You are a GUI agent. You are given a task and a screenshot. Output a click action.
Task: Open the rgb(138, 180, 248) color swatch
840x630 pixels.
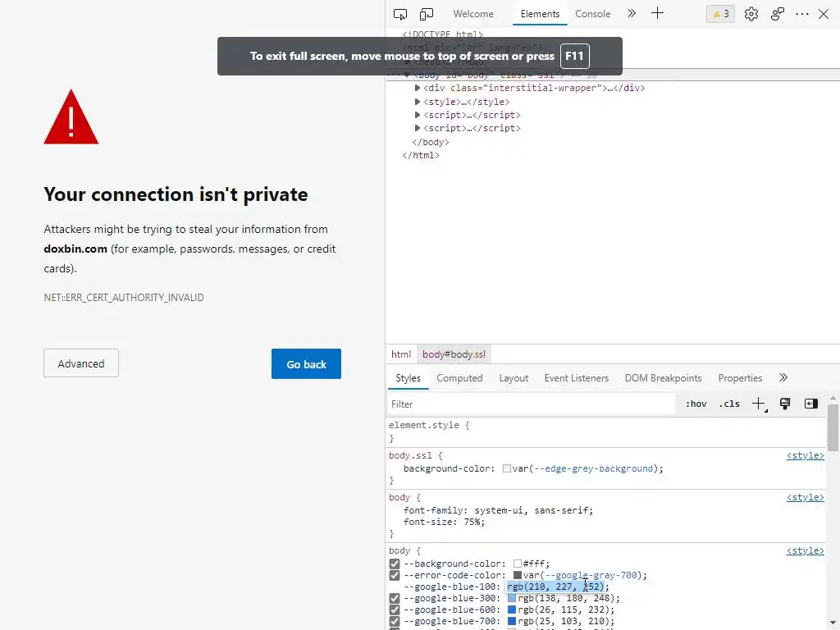pos(512,598)
